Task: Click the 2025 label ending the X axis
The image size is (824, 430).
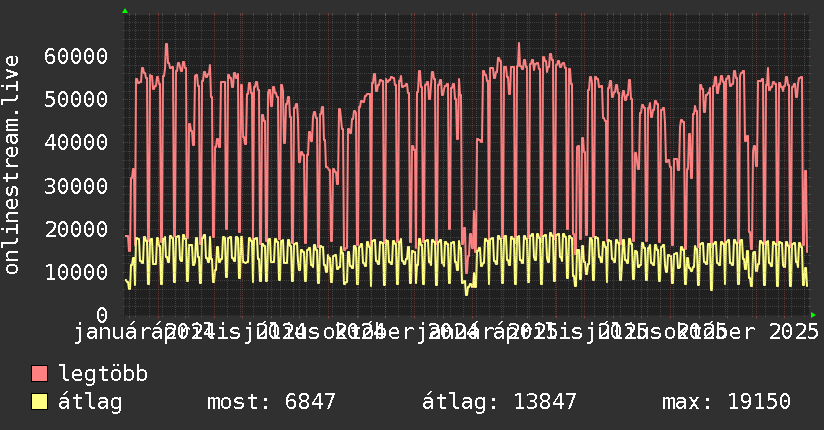Action: [794, 332]
